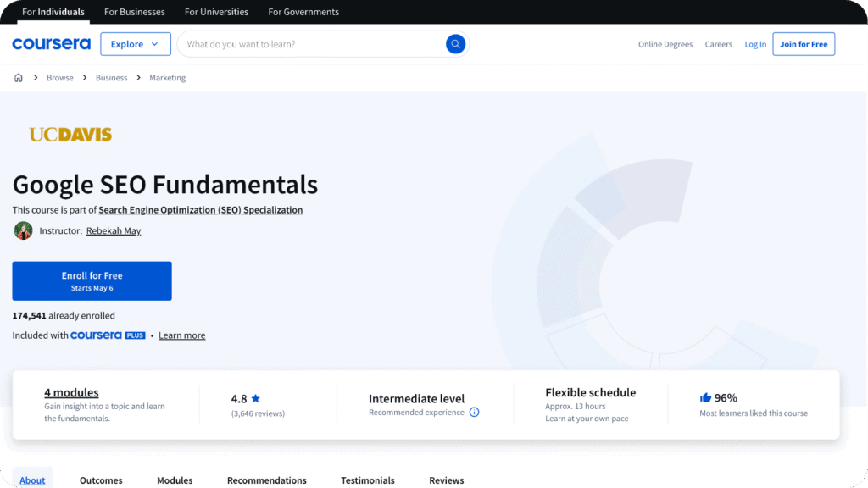
Task: Select the For Individuals tab
Action: (x=53, y=12)
